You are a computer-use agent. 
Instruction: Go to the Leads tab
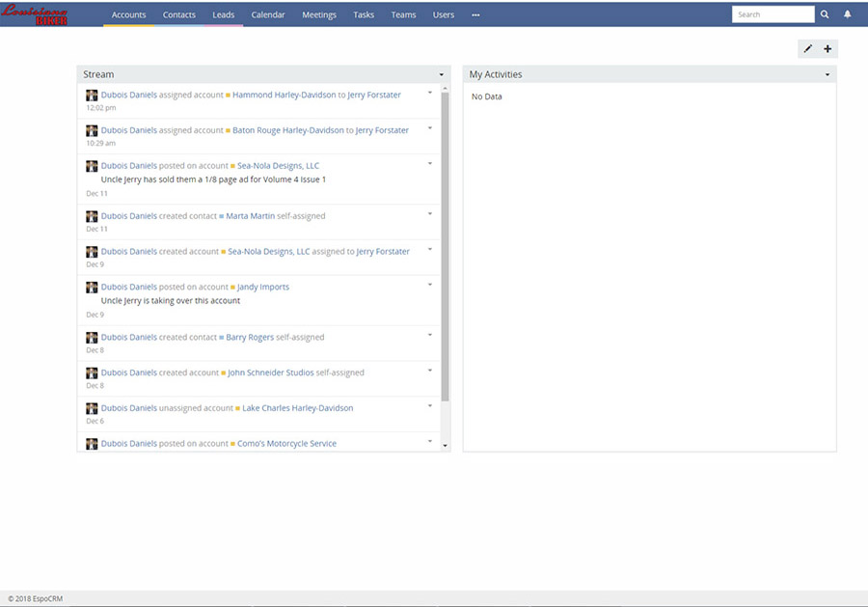point(223,14)
